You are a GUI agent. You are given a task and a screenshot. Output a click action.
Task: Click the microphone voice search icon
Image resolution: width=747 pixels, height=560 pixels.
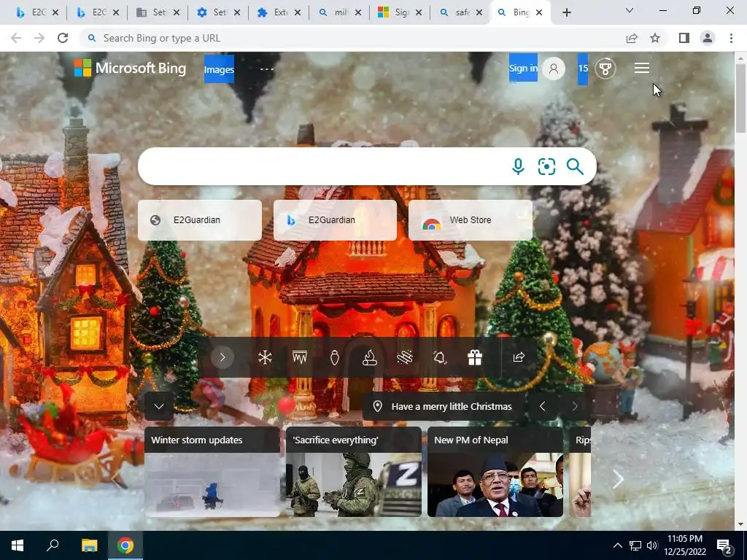click(518, 167)
